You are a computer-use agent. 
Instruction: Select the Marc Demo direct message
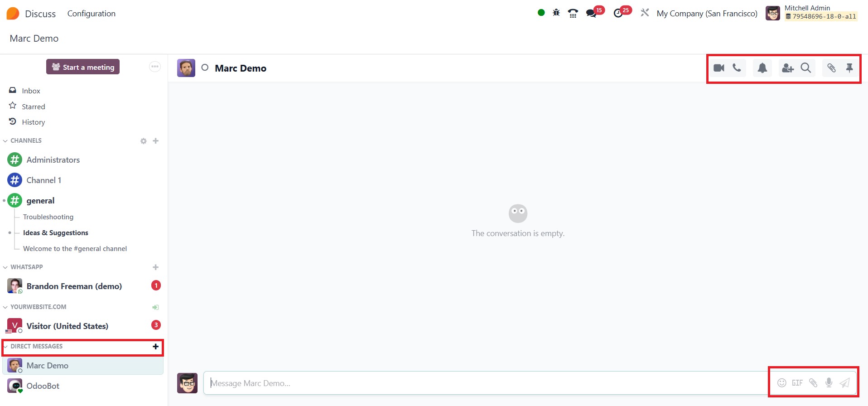pyautogui.click(x=83, y=366)
